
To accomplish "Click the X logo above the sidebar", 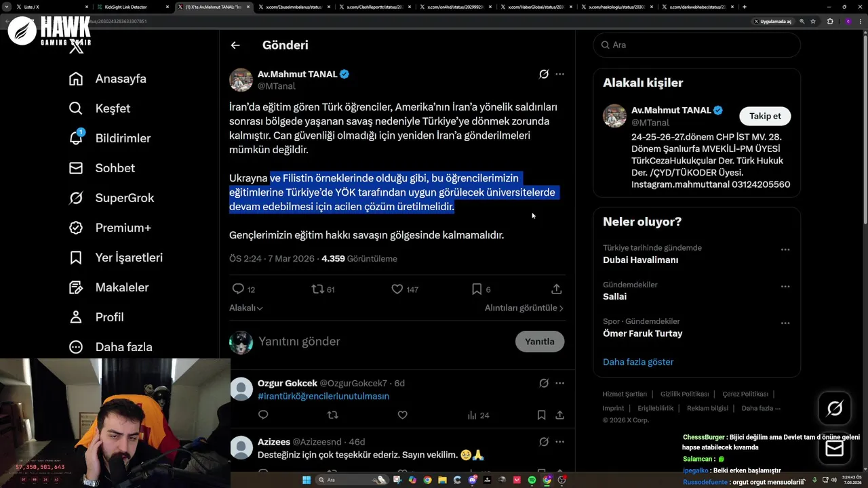I will pos(77,47).
